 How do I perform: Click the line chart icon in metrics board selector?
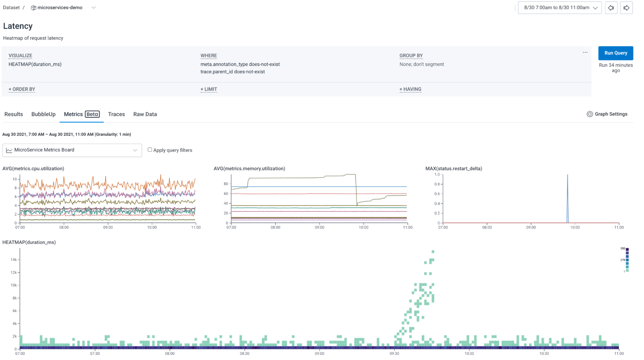tap(10, 150)
